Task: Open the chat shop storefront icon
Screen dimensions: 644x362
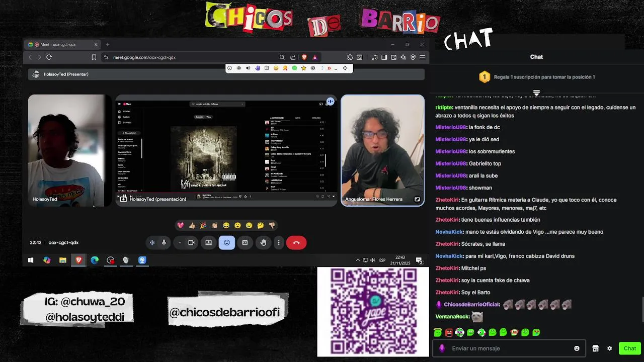Action: 595,348
